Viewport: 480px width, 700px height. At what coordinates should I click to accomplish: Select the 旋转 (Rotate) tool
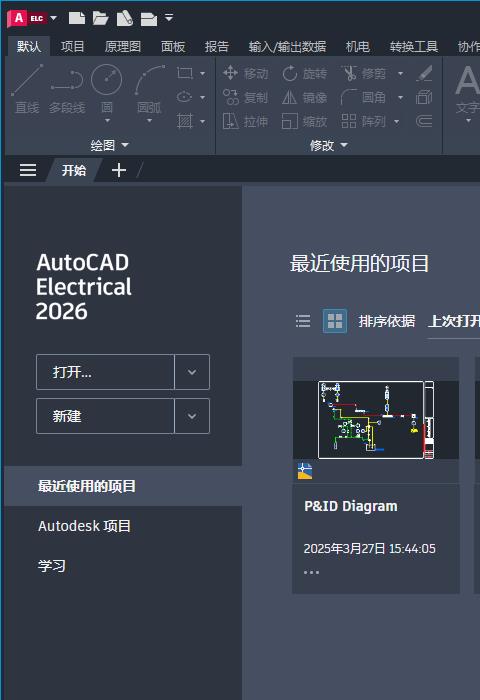[305, 73]
